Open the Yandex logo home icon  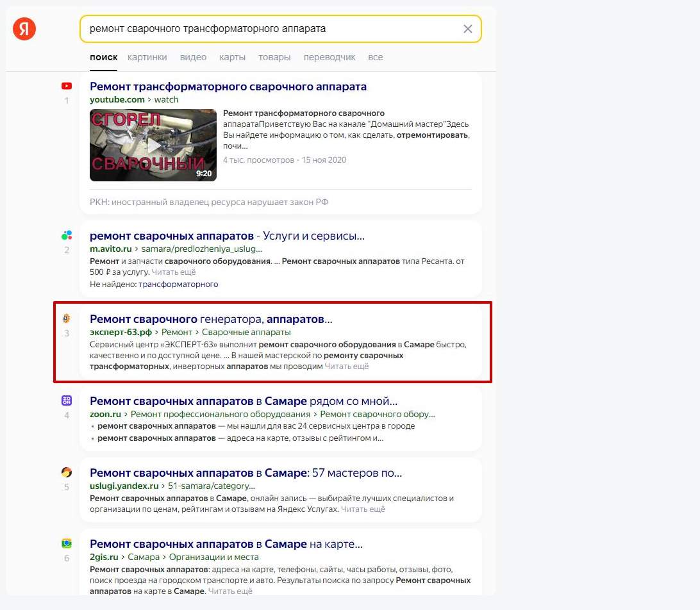tap(24, 29)
